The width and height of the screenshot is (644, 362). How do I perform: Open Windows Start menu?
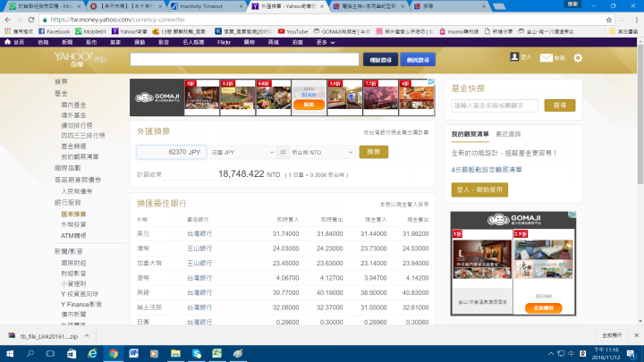[10, 353]
